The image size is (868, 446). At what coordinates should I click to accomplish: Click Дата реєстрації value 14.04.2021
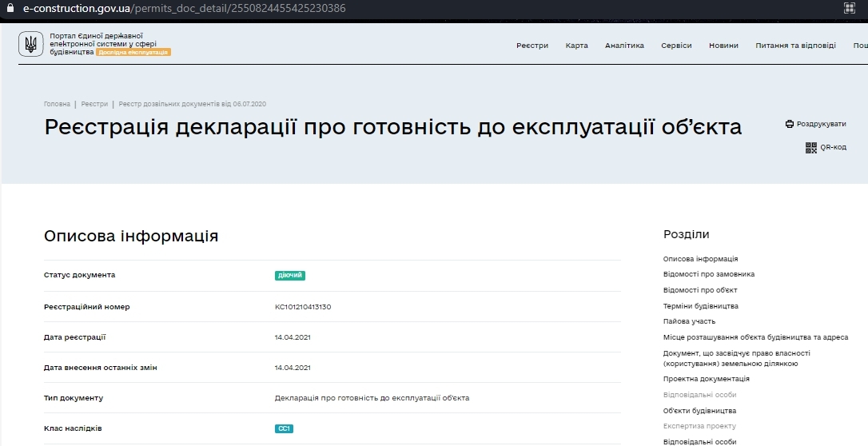pos(293,337)
